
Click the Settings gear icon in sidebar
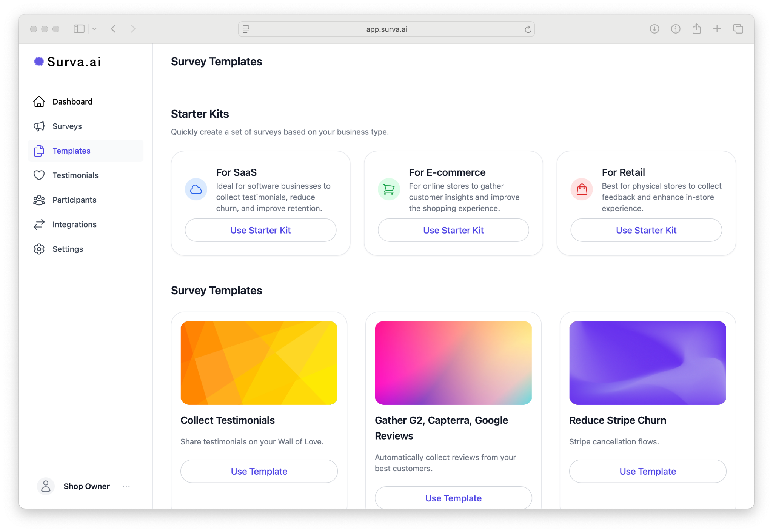point(39,249)
